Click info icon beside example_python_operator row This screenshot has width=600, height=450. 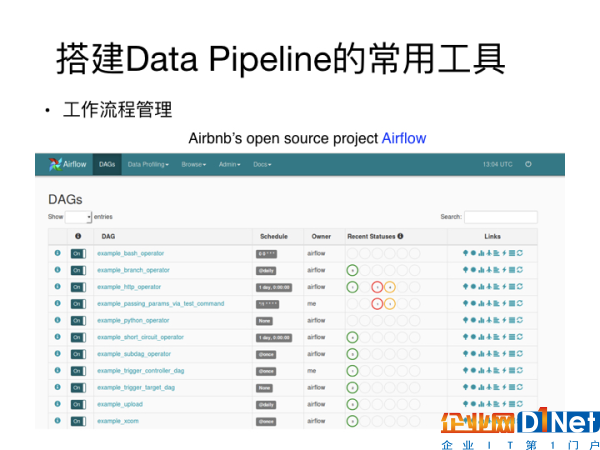pos(57,320)
